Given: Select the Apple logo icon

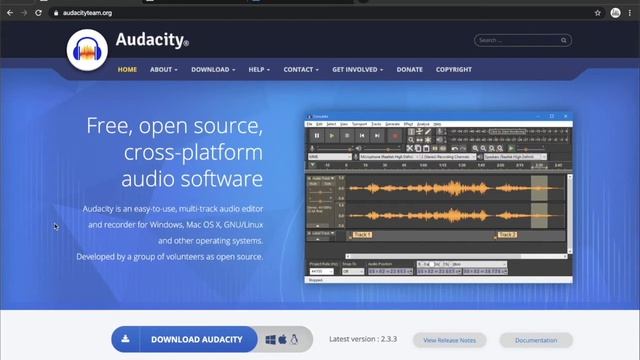Looking at the screenshot, I should tap(282, 339).
